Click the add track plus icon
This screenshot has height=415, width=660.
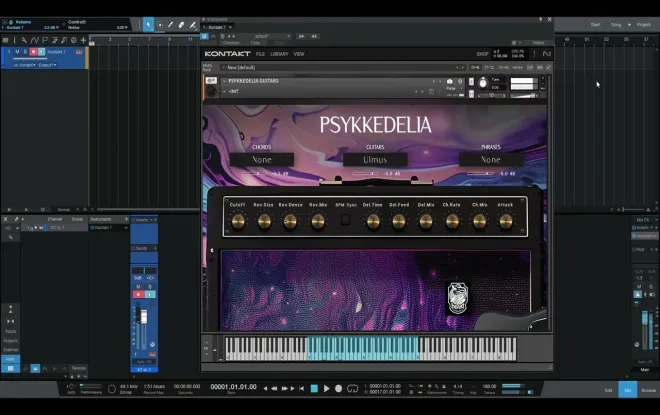[83, 40]
